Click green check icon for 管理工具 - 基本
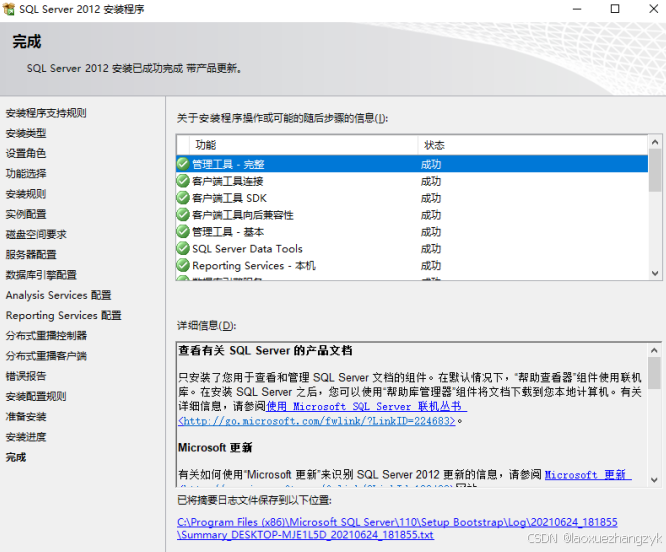This screenshot has height=552, width=666. (x=183, y=231)
